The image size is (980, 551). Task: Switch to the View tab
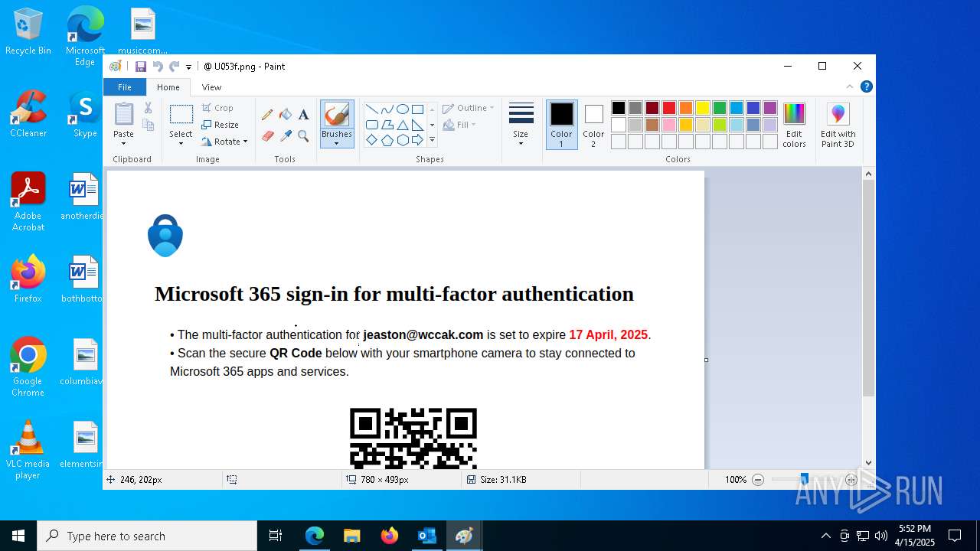[212, 87]
